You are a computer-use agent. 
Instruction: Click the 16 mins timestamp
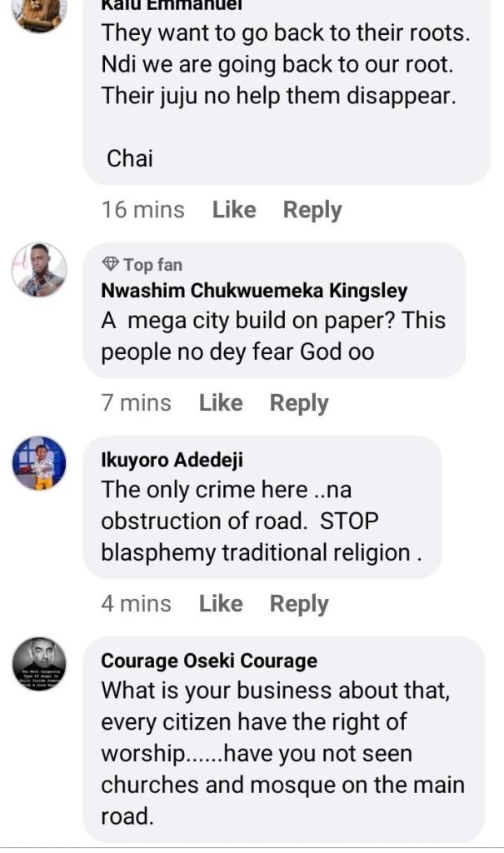142,210
